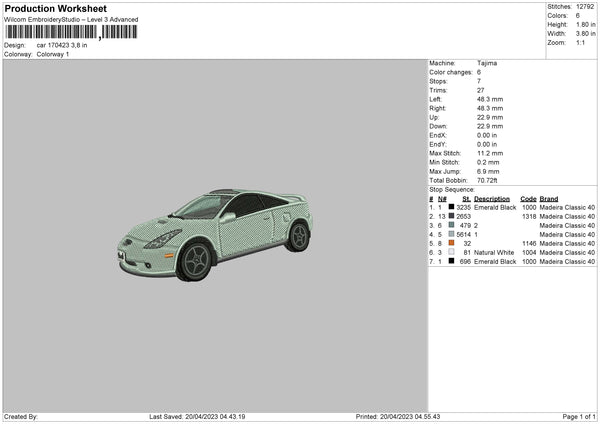The image size is (600, 424).
Task: Click the black swatch in stop row 7
Action: tap(453, 261)
